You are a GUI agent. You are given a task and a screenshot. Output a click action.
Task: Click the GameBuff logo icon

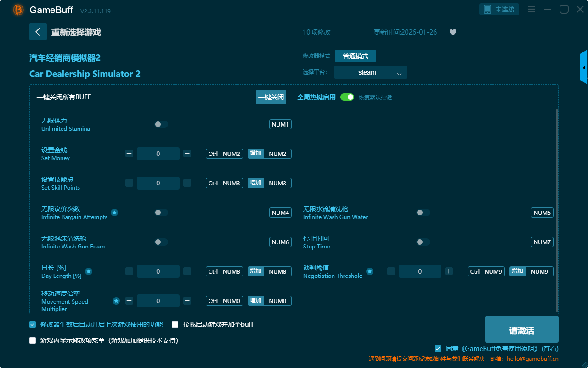[18, 10]
